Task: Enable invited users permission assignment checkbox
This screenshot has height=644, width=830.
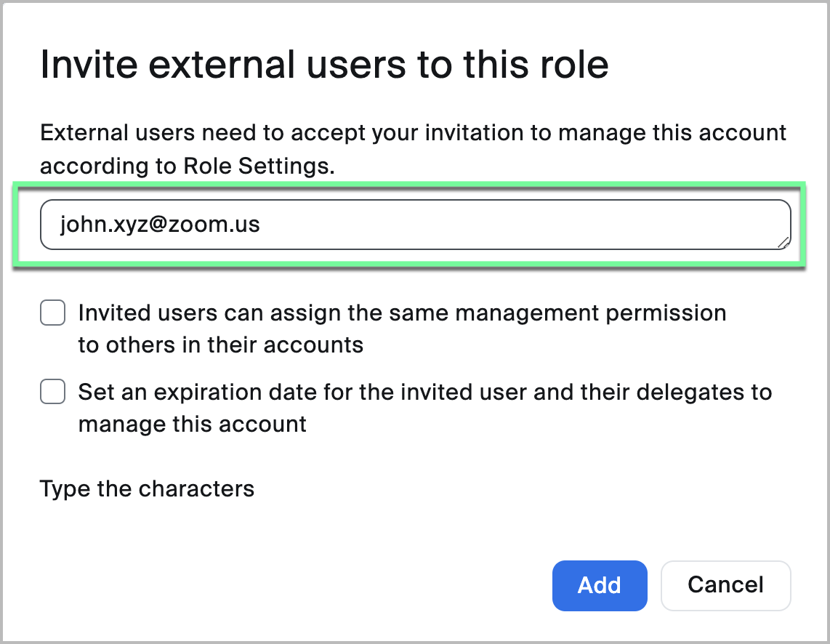Action: pyautogui.click(x=52, y=313)
